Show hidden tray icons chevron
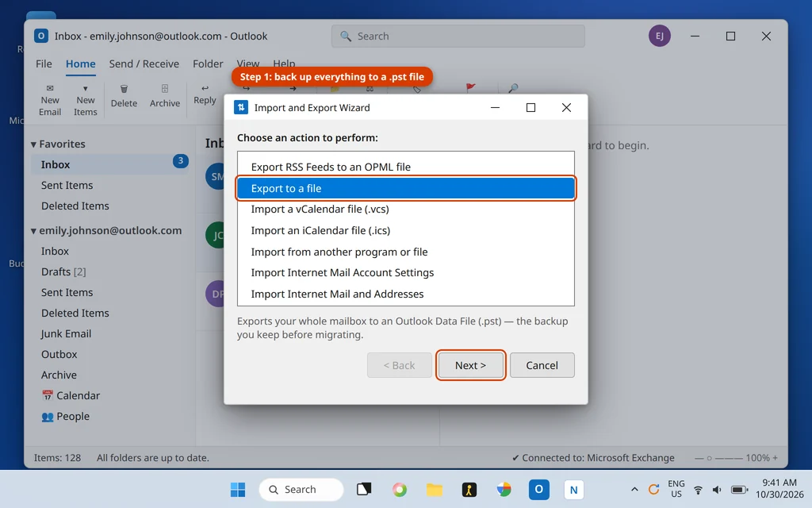Viewport: 812px width, 508px height. (x=634, y=489)
